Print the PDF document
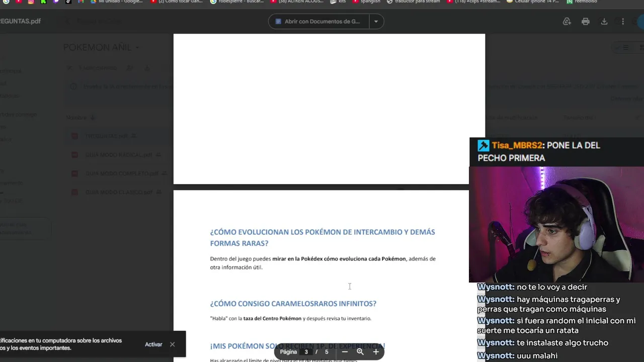 (x=586, y=22)
